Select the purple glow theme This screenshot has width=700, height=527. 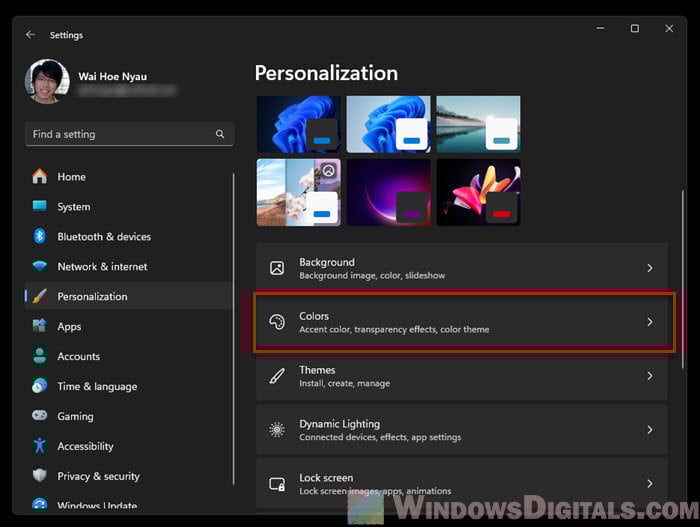pos(388,192)
